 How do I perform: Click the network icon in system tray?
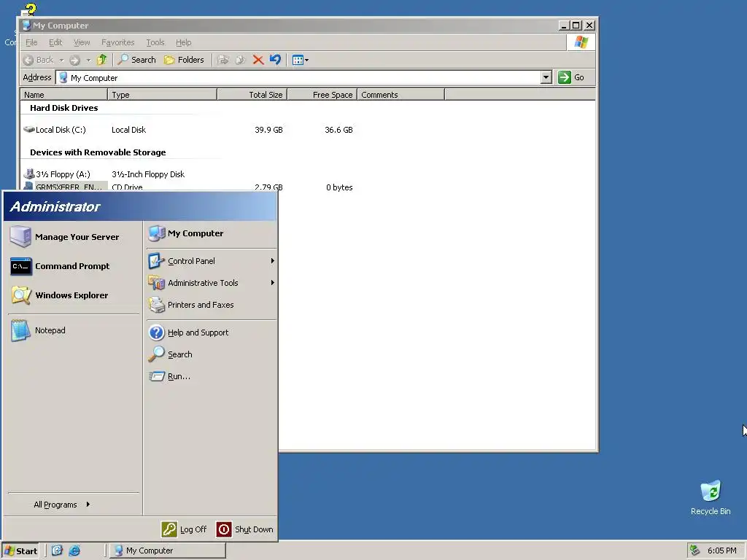coord(695,551)
